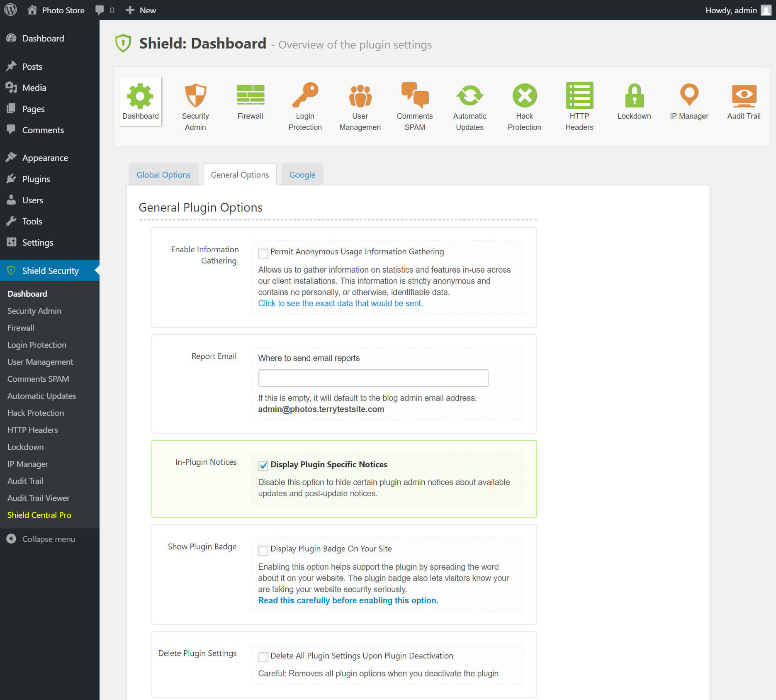Click the Shield logo beside page title
The width and height of the screenshot is (776, 700).
coord(123,43)
